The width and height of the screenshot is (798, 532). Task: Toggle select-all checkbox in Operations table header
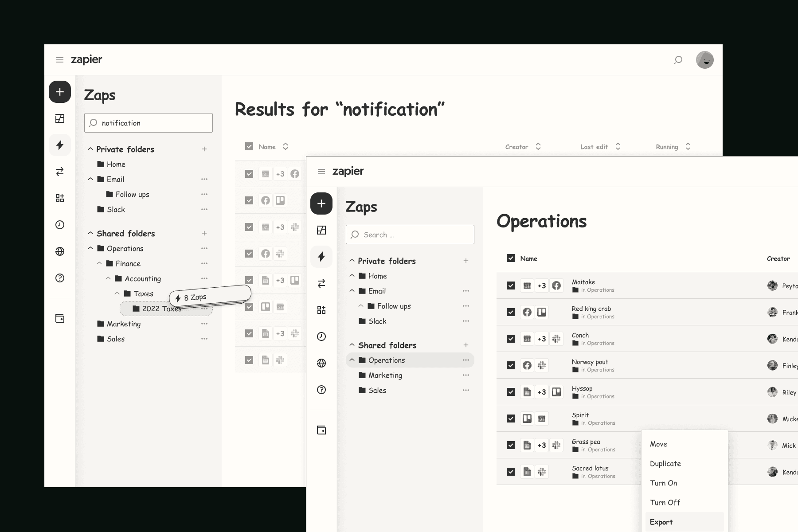(x=511, y=258)
